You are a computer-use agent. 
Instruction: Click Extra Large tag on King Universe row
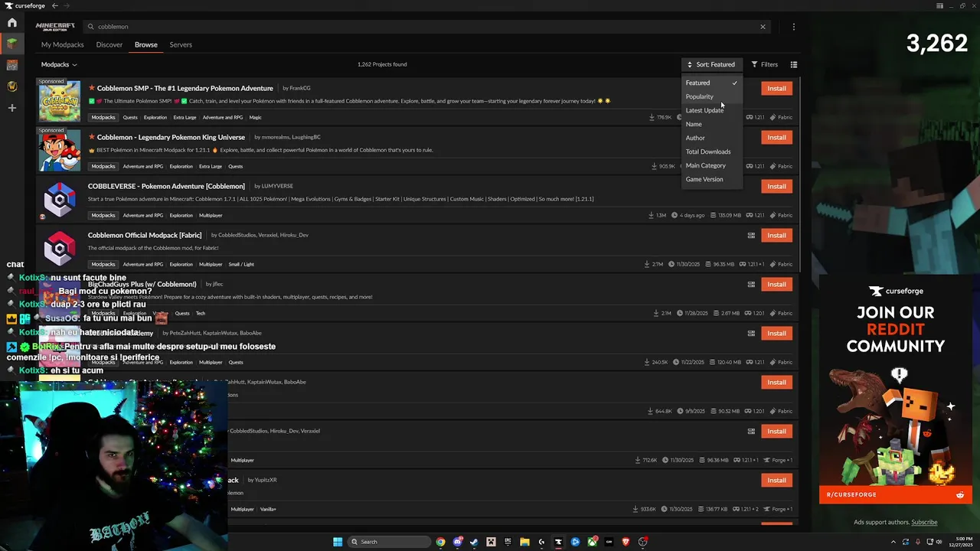click(211, 166)
